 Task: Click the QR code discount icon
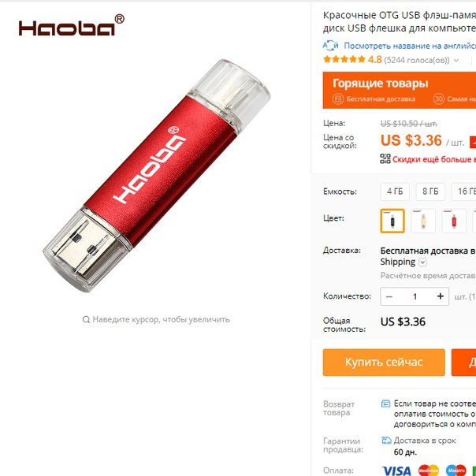coord(385,158)
